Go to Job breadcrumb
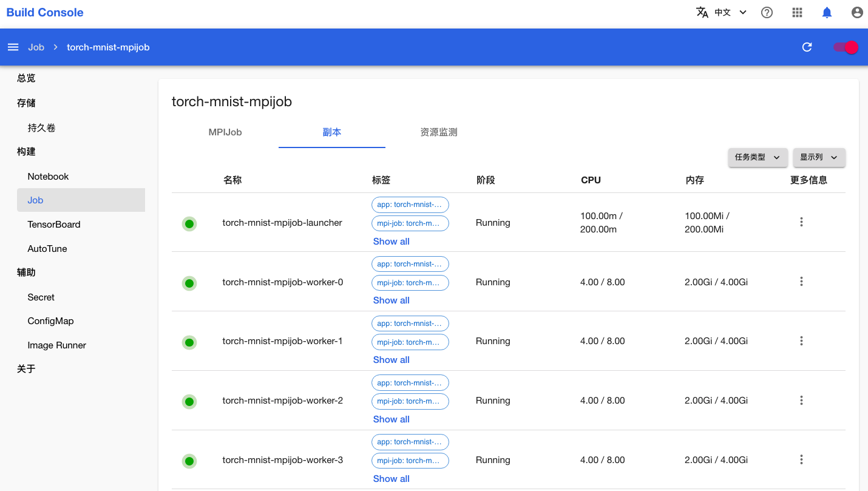This screenshot has width=868, height=491. coord(36,47)
